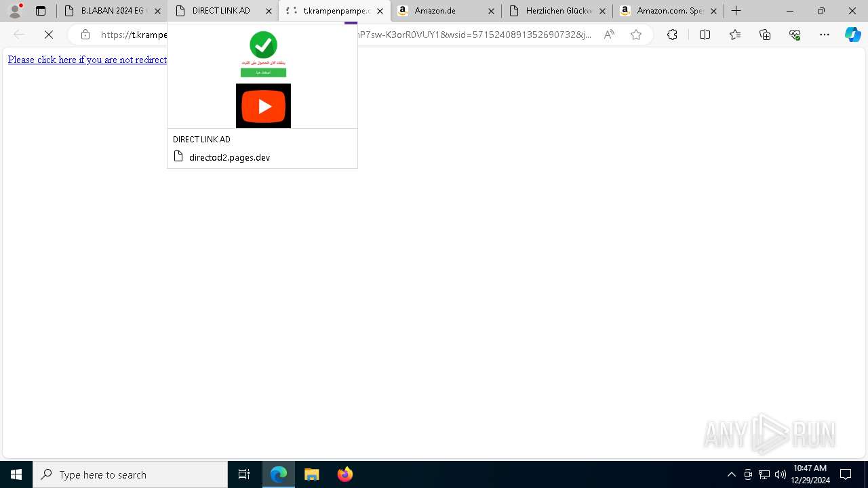
Task: Open Microsoft Edge from the taskbar
Action: click(x=279, y=474)
